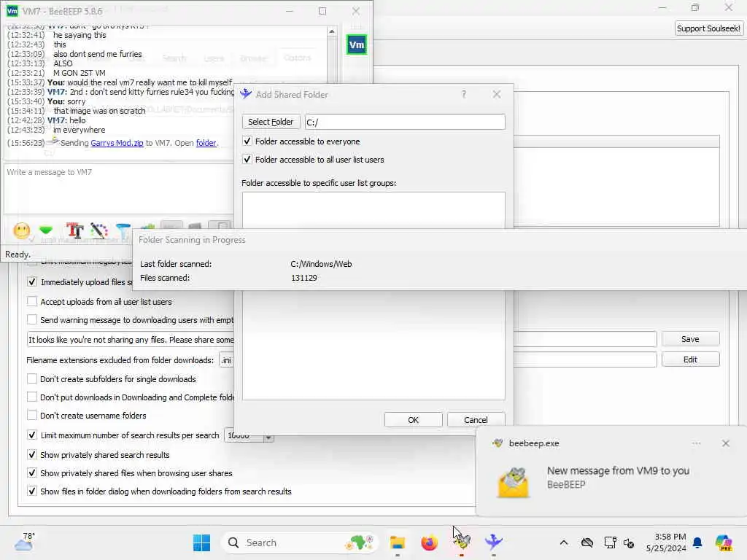Click the excluded extensions field showing .ini
Viewport: 747px width, 560px height.
(226, 360)
